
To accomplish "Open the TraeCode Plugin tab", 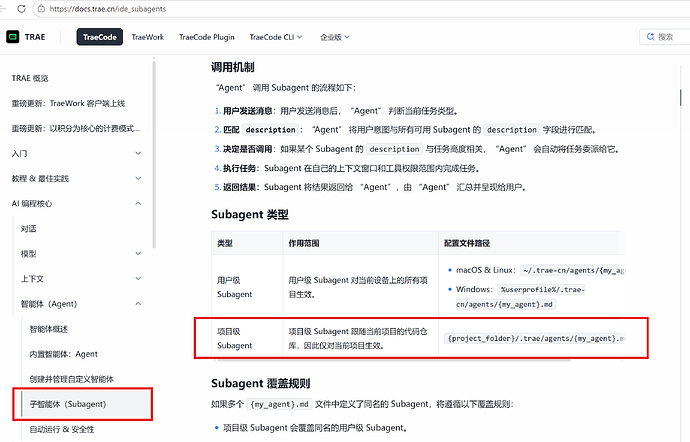I will point(207,37).
